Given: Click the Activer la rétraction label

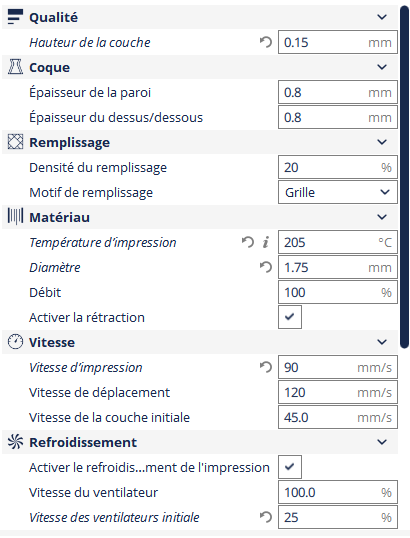Looking at the screenshot, I should point(87,317).
